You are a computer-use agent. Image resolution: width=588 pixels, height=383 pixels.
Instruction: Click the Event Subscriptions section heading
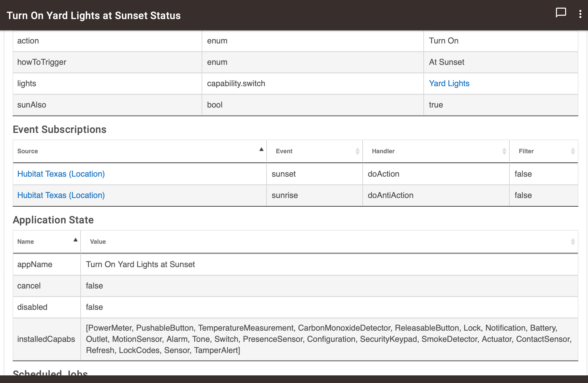click(60, 129)
